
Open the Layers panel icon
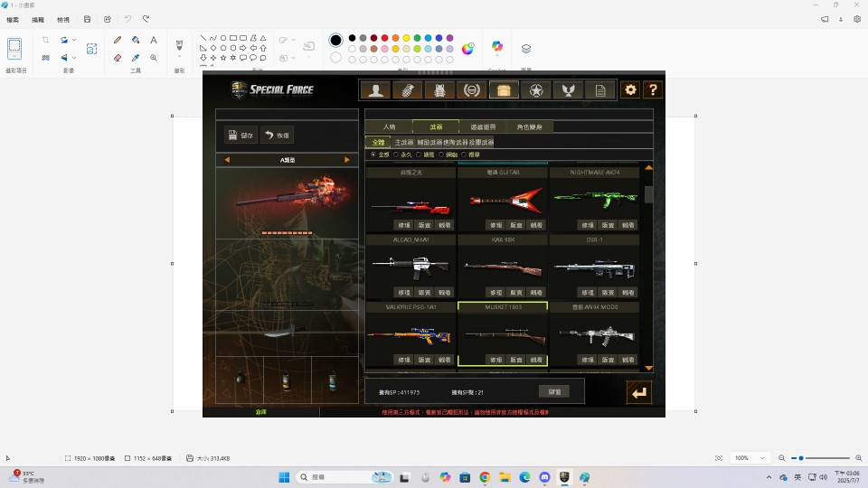click(x=526, y=49)
